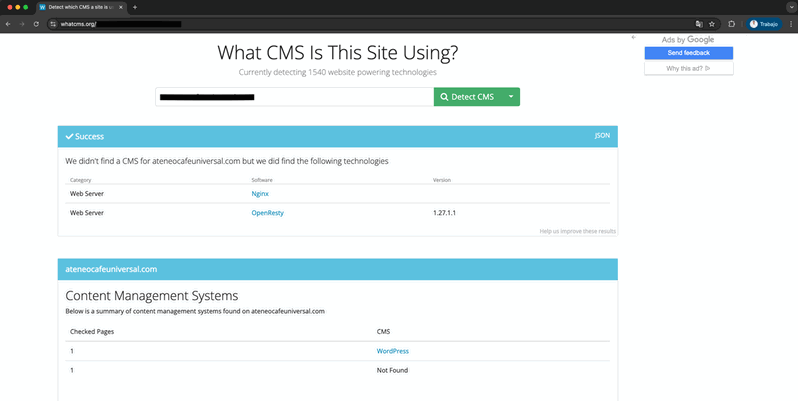
Task: Click the ad back arrow icon
Action: 634,37
